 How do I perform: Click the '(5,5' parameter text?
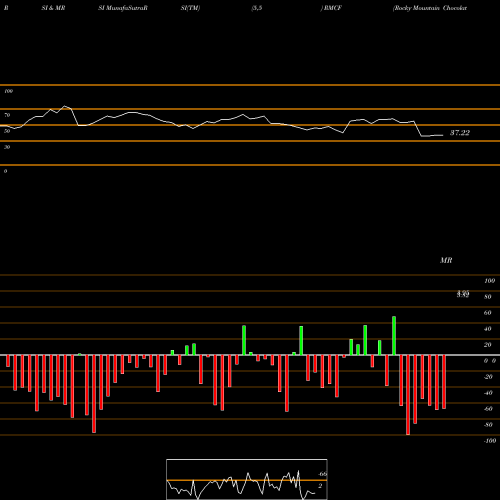coord(257,8)
